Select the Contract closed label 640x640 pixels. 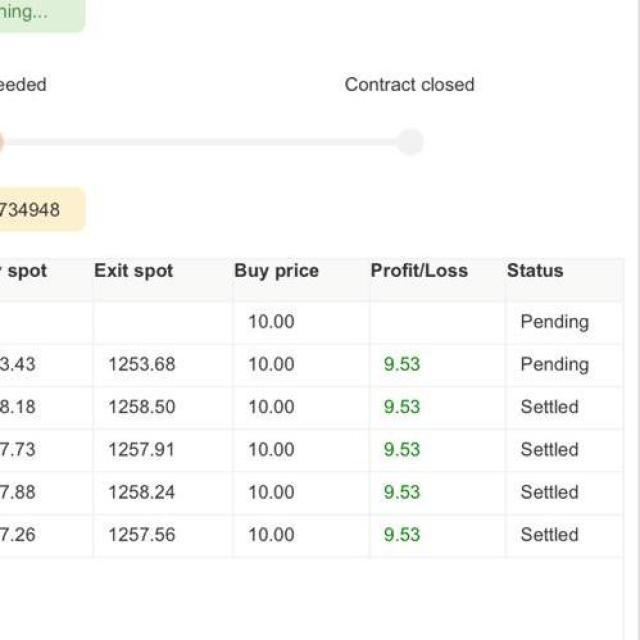coord(409,85)
